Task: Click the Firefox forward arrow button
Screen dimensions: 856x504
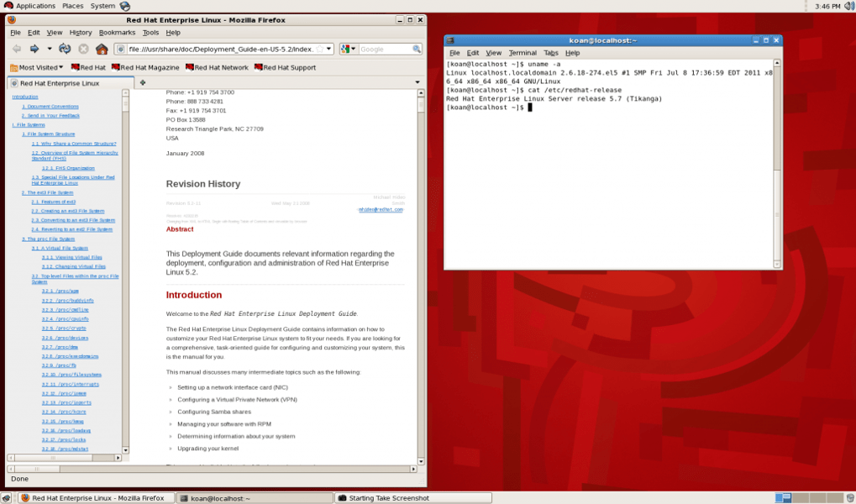Action: click(34, 50)
